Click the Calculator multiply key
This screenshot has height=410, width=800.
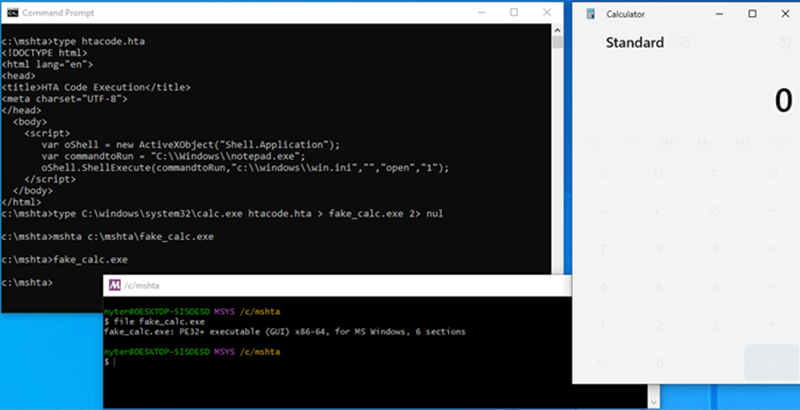tap(771, 249)
